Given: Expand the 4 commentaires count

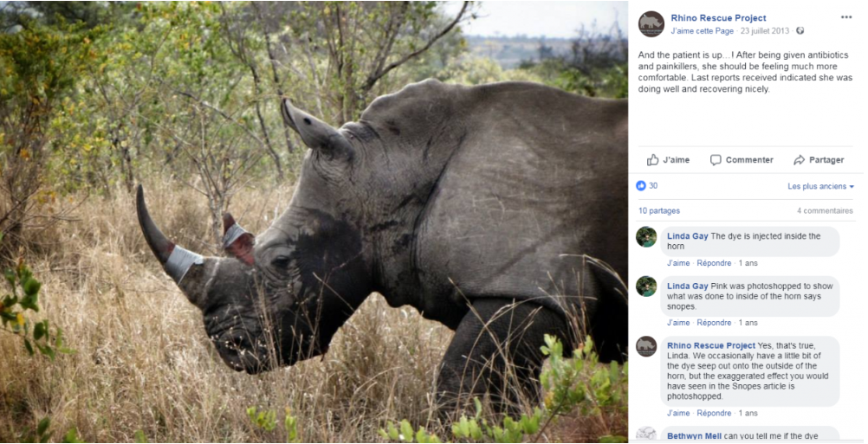Looking at the screenshot, I should click(825, 210).
